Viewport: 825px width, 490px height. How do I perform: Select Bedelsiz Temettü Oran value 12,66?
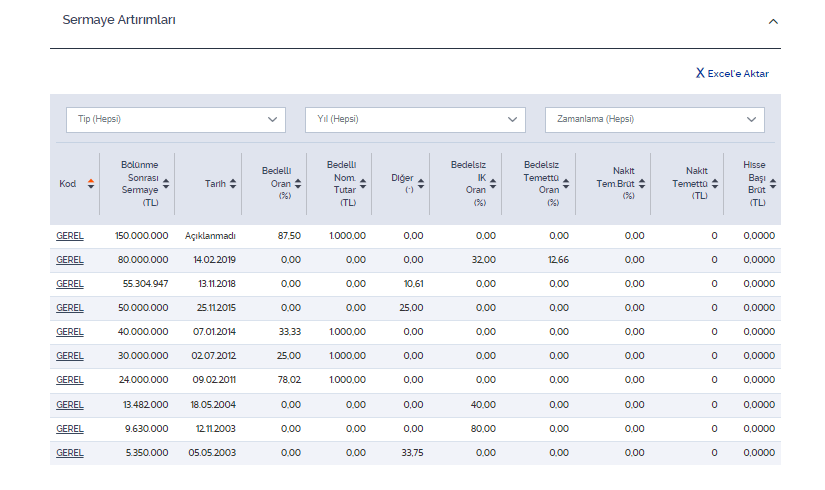(x=558, y=260)
